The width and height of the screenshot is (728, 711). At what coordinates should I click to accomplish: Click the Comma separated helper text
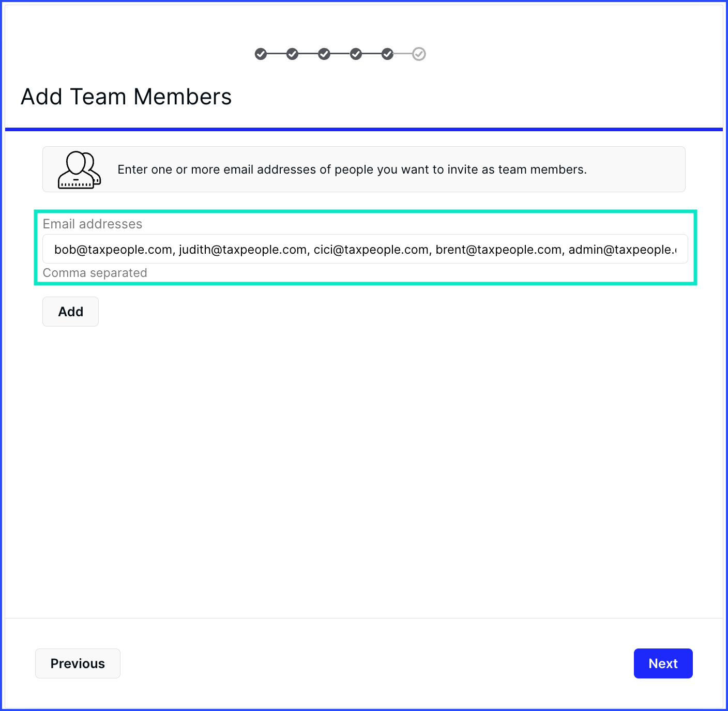[95, 273]
